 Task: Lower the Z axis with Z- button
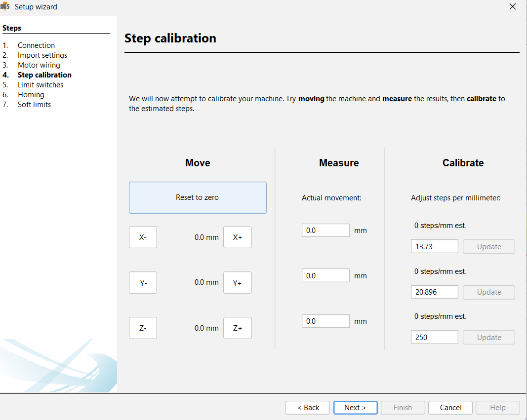(x=143, y=328)
